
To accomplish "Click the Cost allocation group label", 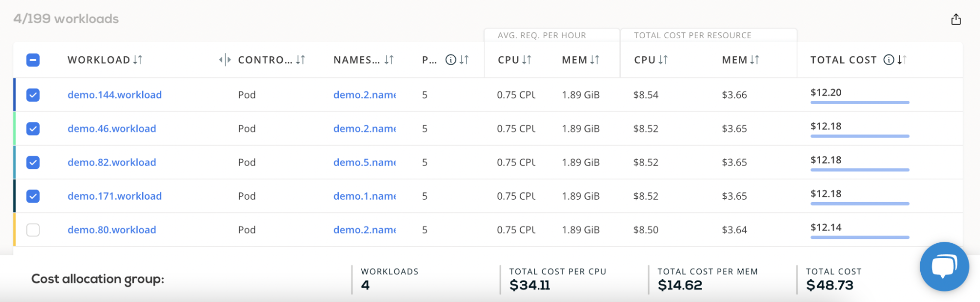I will 98,279.
